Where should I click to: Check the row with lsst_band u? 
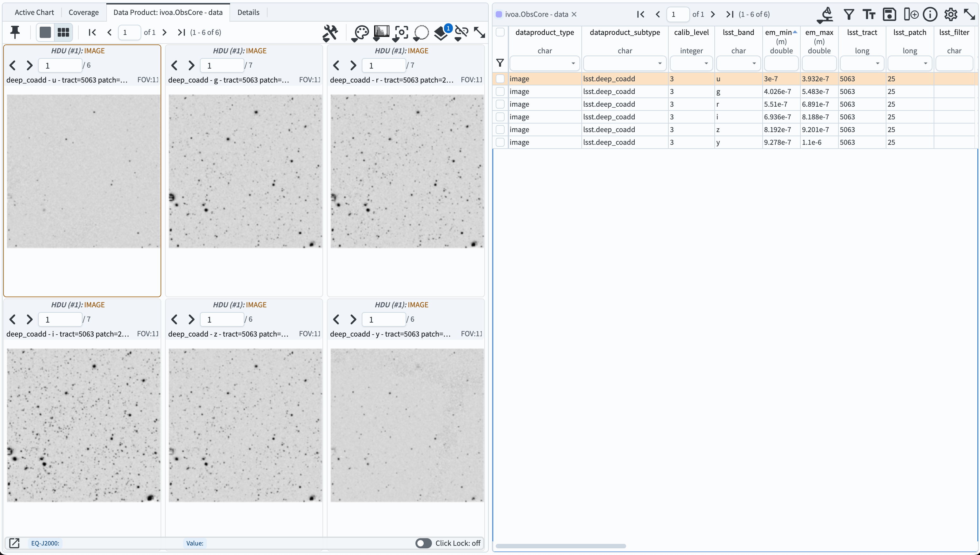(x=500, y=79)
